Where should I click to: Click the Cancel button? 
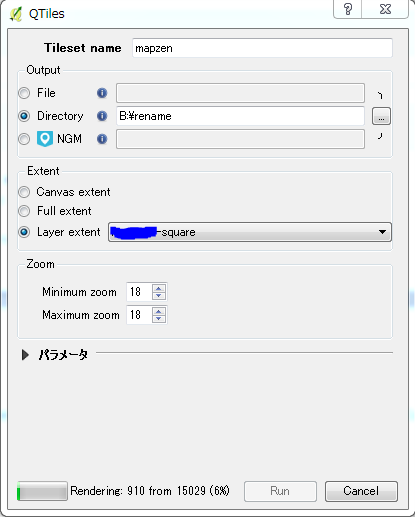[361, 491]
